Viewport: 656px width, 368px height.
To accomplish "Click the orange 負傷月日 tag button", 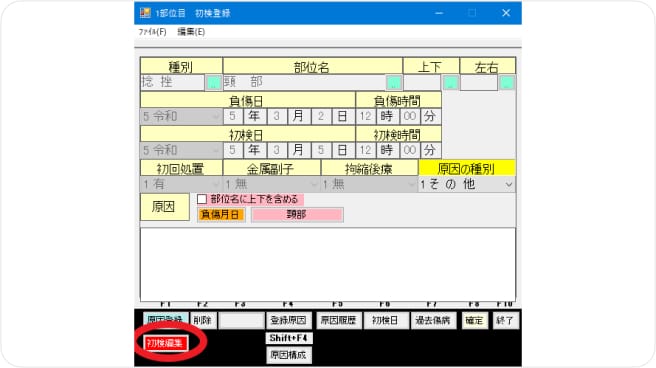I will click(220, 215).
